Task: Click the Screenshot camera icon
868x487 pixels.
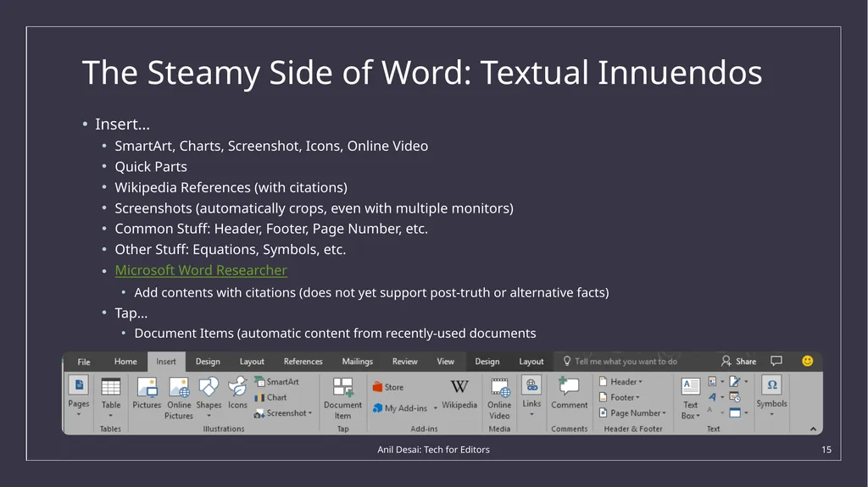Action: (x=259, y=413)
